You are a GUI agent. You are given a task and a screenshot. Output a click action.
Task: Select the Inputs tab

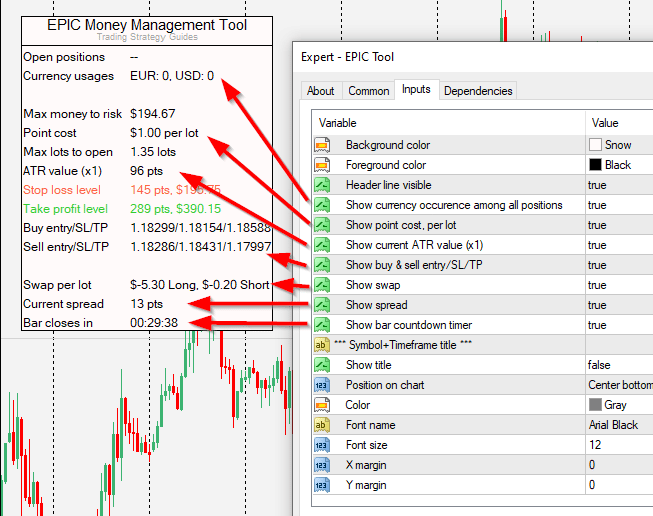coord(416,89)
